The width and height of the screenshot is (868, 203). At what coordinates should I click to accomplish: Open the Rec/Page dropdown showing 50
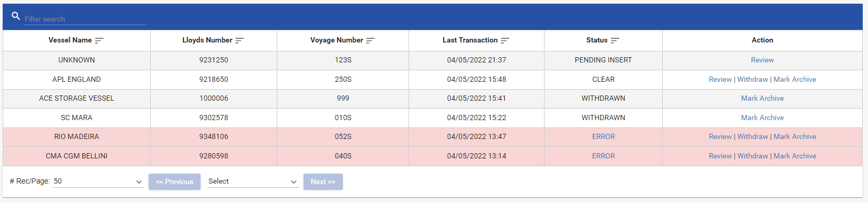pos(98,181)
